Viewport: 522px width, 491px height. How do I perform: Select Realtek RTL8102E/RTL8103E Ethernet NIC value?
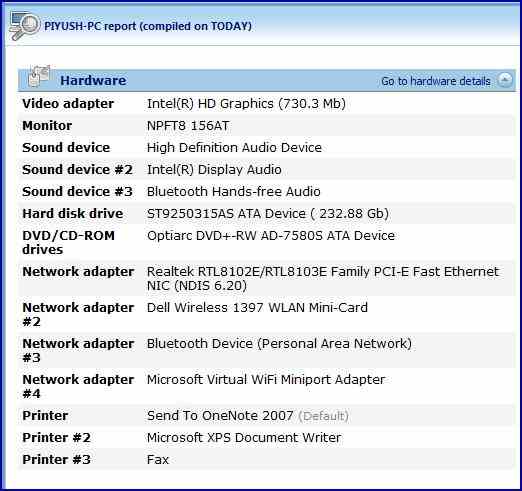(x=323, y=279)
